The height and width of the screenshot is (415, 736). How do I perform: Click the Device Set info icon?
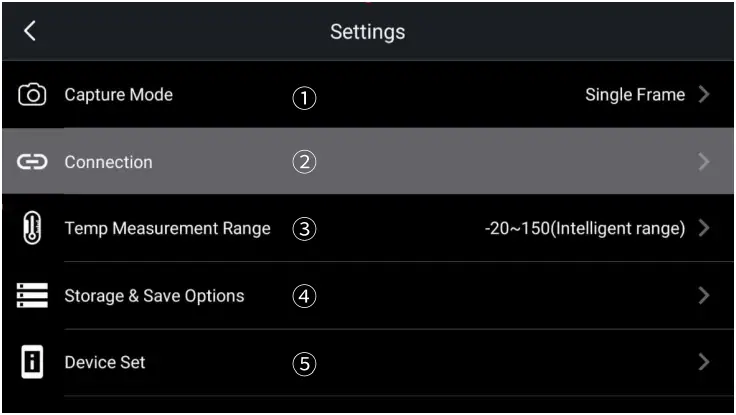tap(32, 362)
